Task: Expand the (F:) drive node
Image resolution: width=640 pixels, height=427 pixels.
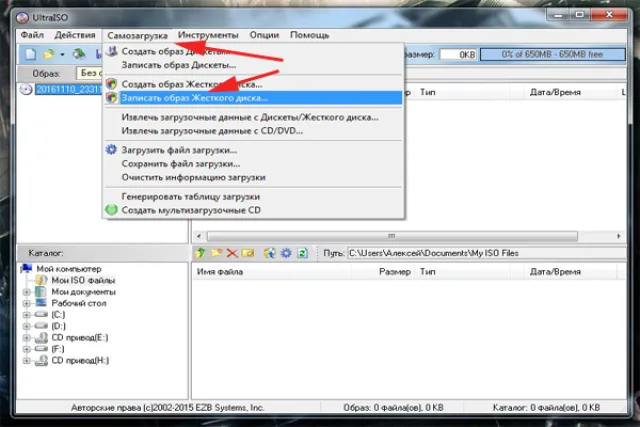Action: [27, 349]
